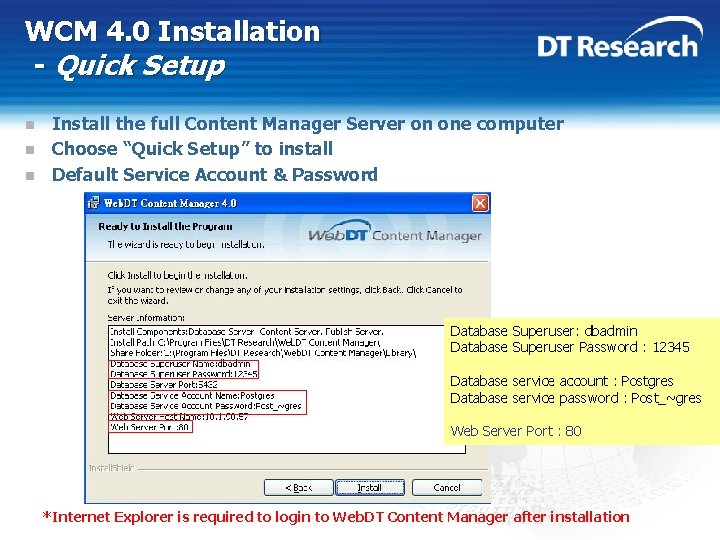This screenshot has width=720, height=540.
Task: Select the Database Service Account Name:Postgres line
Action: point(192,395)
